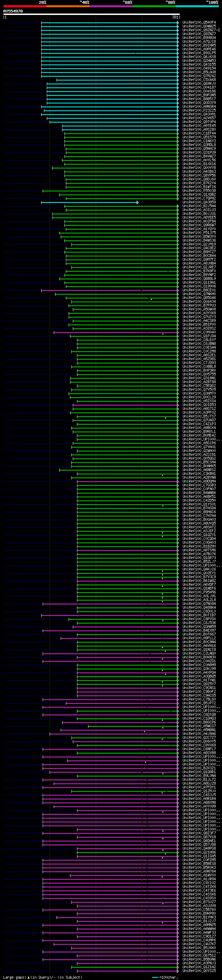Screen dimensions: 222x980
Task: Open hit UniRef100_B9H8U4
Action: tap(199, 38)
